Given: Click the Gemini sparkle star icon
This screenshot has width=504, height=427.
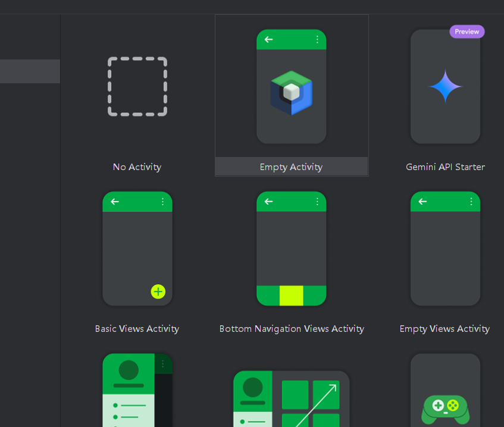Looking at the screenshot, I should click(x=445, y=87).
